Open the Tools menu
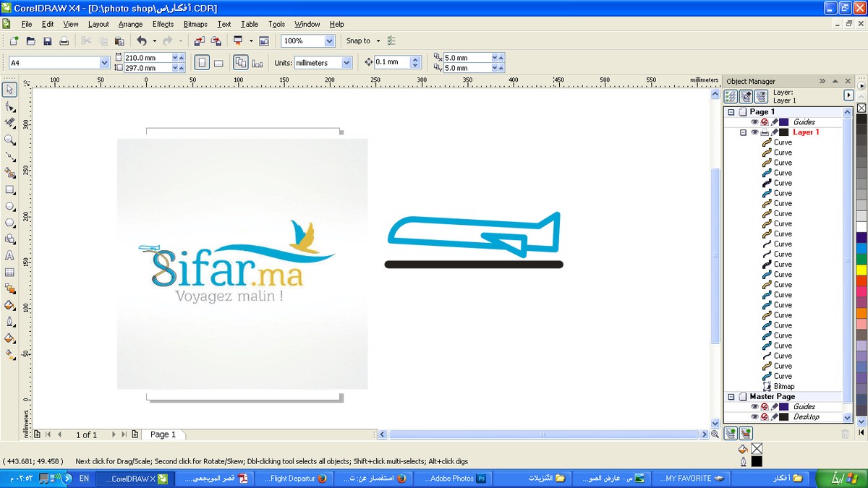Screen dimensions: 868x488 point(276,24)
